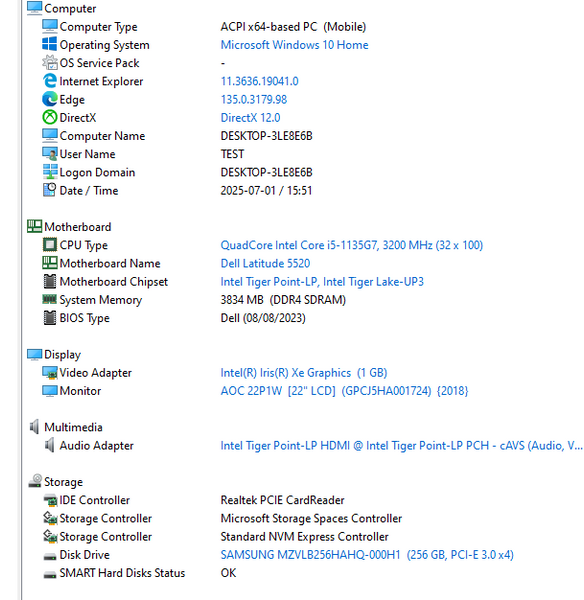Select the Logon Domain value DESKTOP-3LE8E6B
Image resolution: width=584 pixels, height=600 pixels.
click(x=266, y=172)
